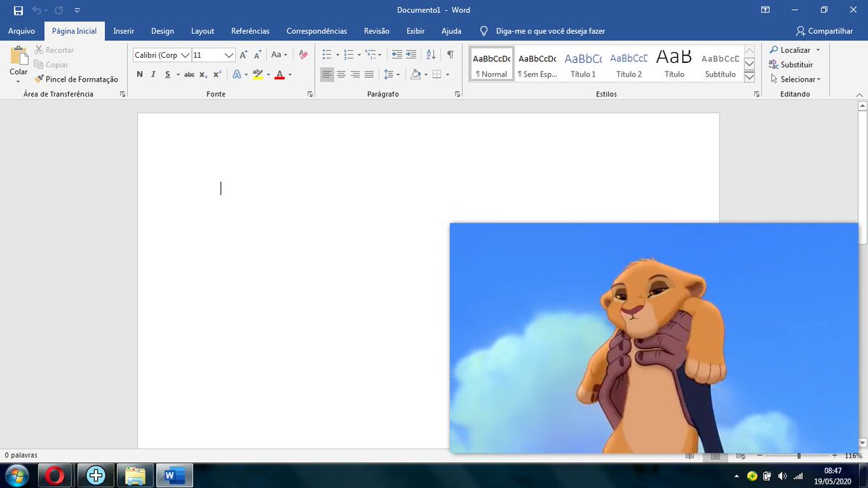
Task: Switch to the Design tab
Action: click(162, 31)
